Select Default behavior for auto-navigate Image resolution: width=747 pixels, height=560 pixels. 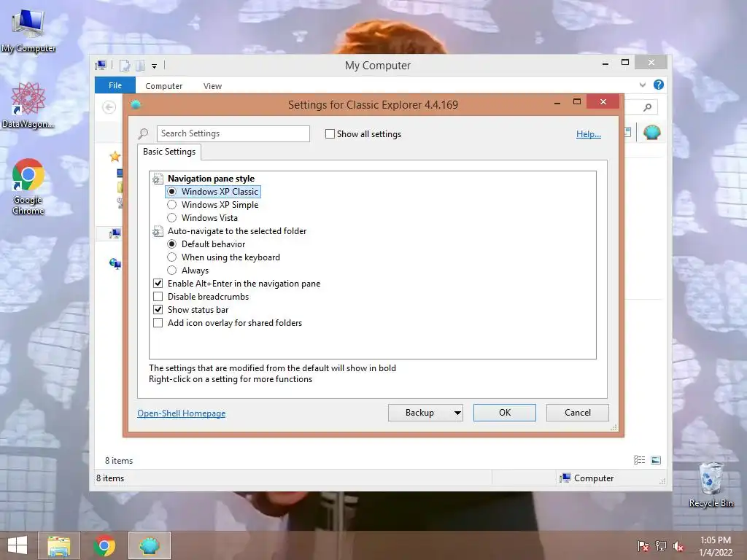172,244
